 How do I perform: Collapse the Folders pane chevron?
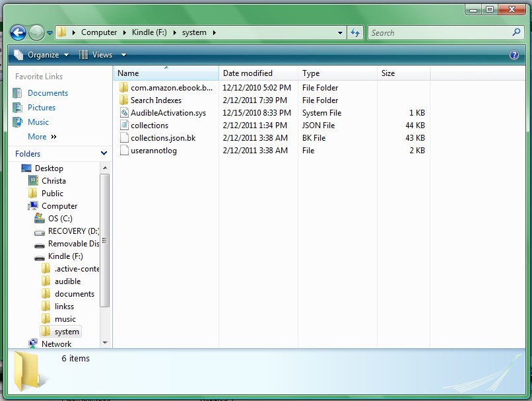[104, 153]
